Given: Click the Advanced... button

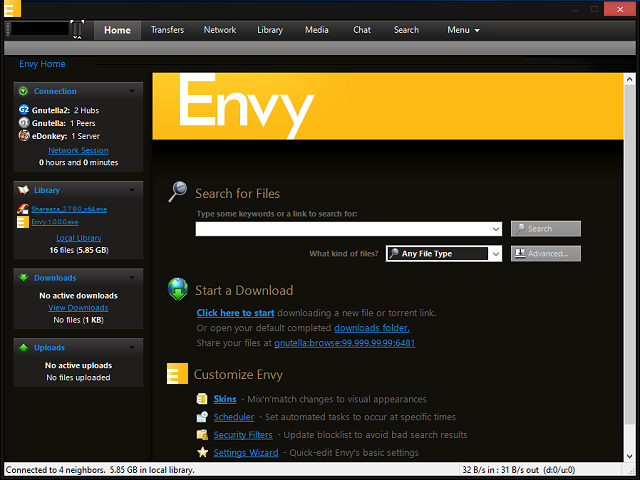Looking at the screenshot, I should point(546,253).
